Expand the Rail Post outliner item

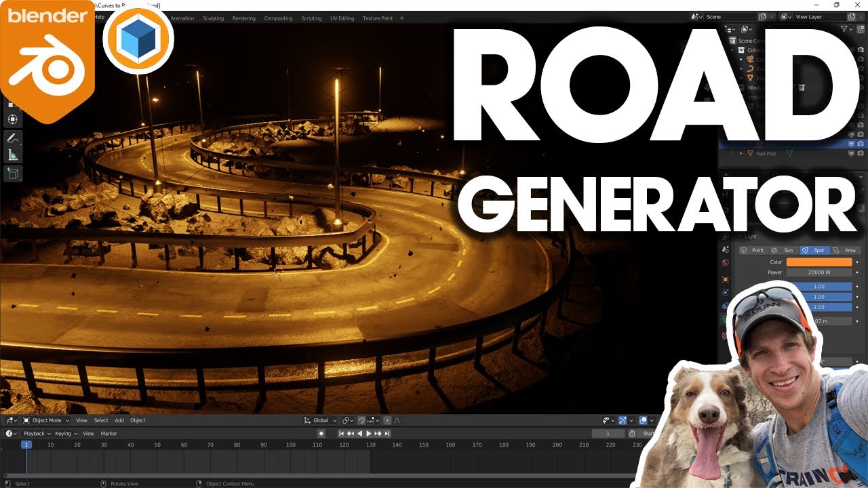741,154
